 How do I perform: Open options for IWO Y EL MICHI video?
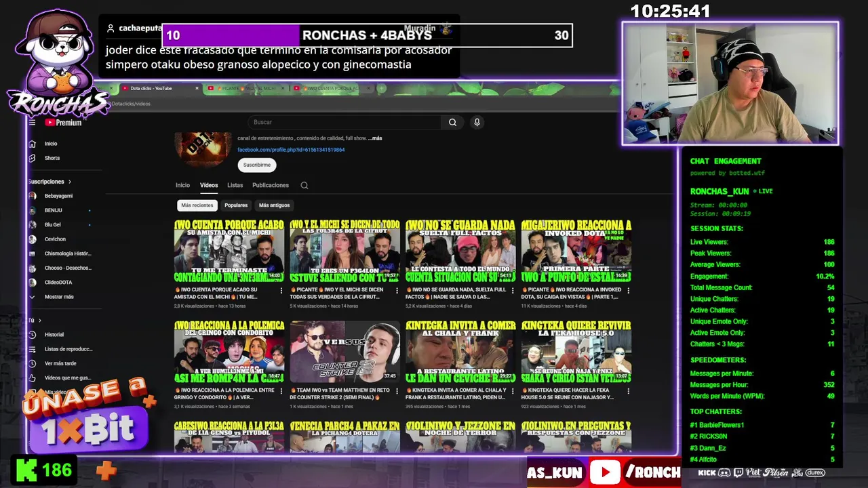point(397,291)
